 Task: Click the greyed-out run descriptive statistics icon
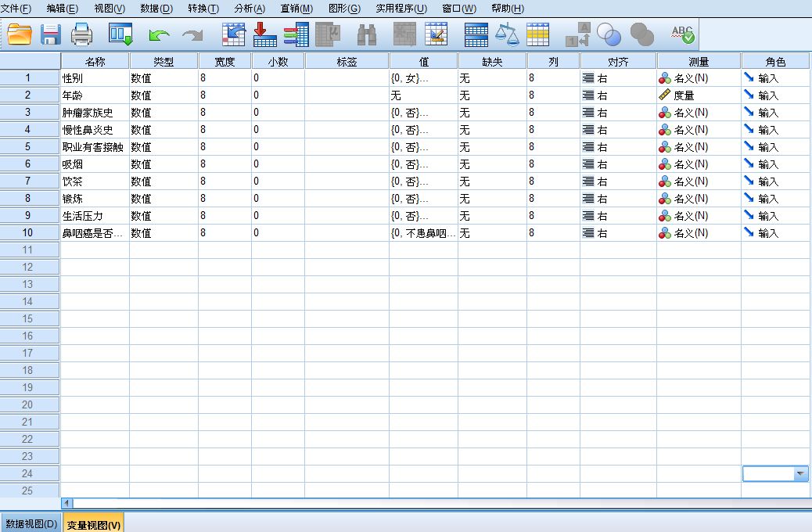[328, 34]
